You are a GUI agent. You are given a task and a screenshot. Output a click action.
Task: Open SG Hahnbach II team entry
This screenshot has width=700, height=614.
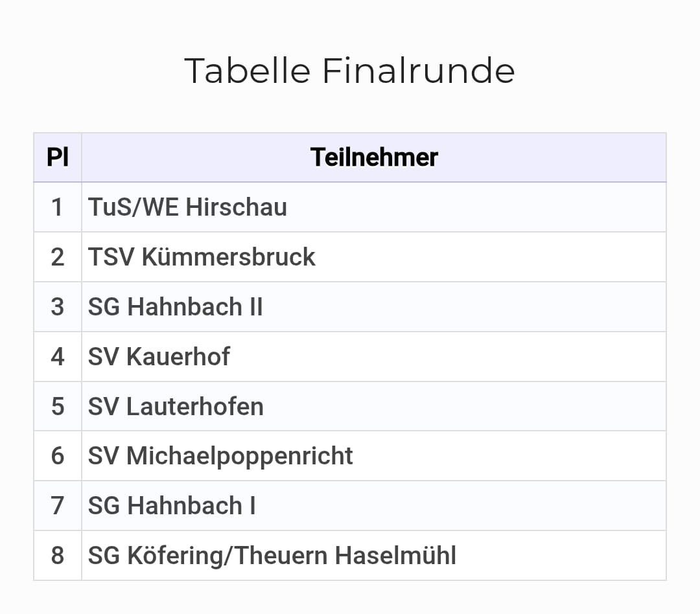(x=176, y=307)
